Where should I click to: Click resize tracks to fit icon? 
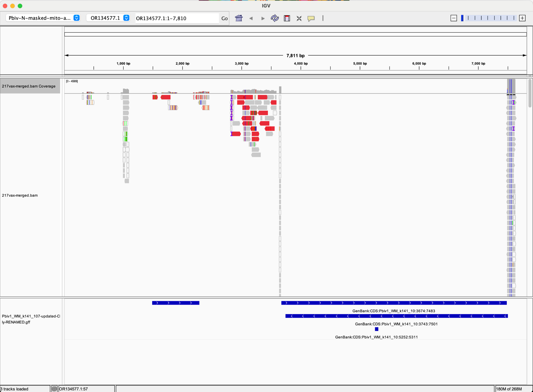tap(299, 18)
